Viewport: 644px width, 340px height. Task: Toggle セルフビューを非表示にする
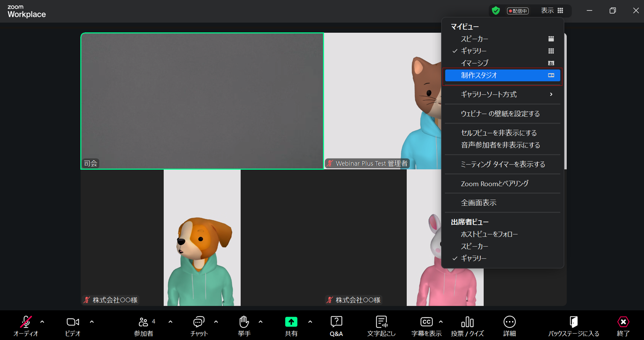click(502, 133)
